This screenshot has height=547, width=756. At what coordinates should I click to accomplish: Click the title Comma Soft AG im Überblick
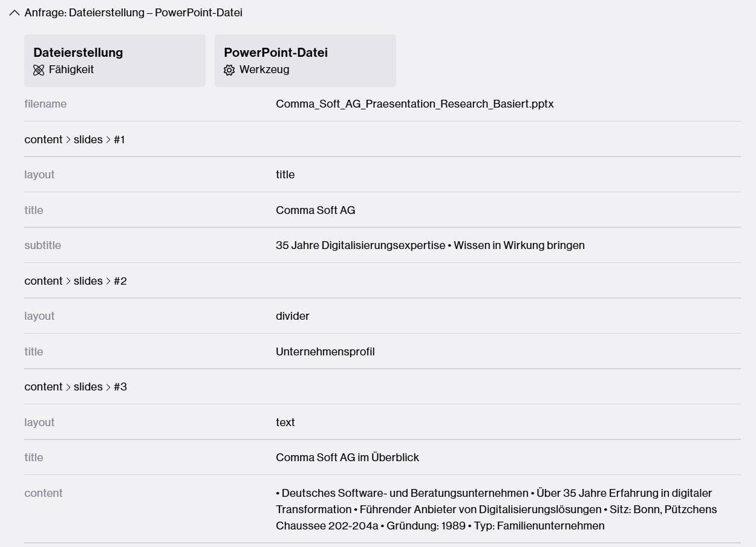click(x=347, y=458)
